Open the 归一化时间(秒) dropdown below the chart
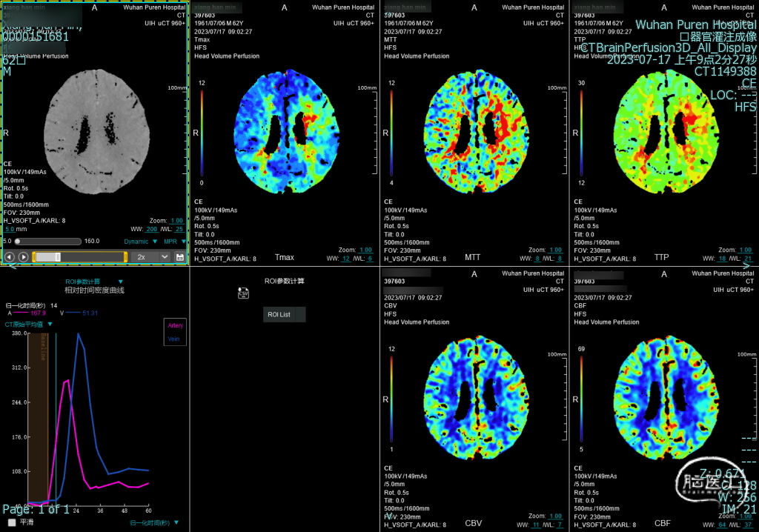This screenshot has width=759, height=532. click(154, 523)
